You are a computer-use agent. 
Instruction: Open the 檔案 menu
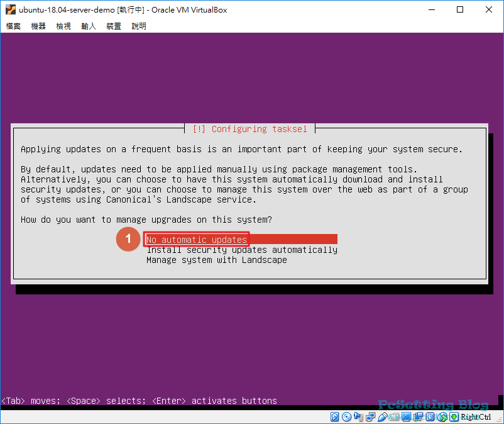click(x=13, y=26)
